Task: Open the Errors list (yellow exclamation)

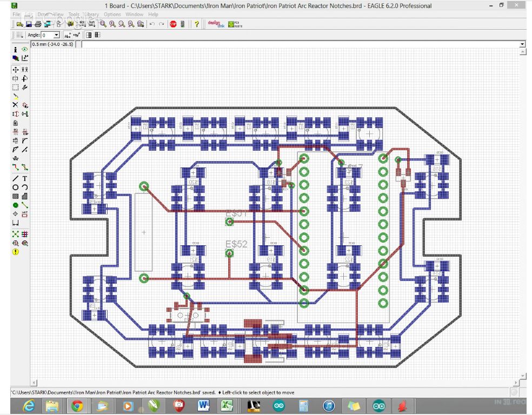Action: coord(15,252)
